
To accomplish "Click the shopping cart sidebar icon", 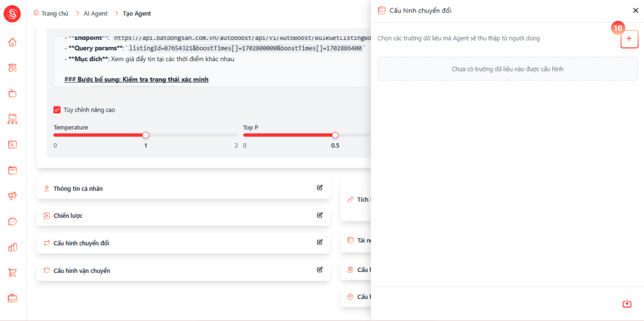I will [x=12, y=273].
